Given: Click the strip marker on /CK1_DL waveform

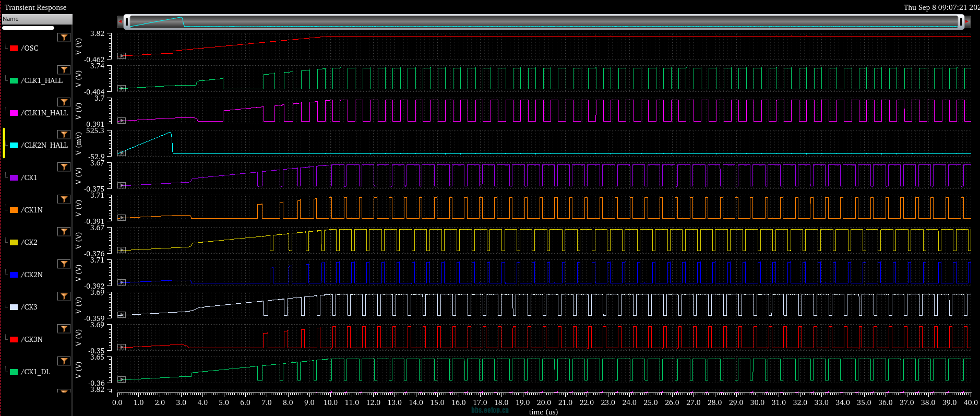Looking at the screenshot, I should point(122,379).
